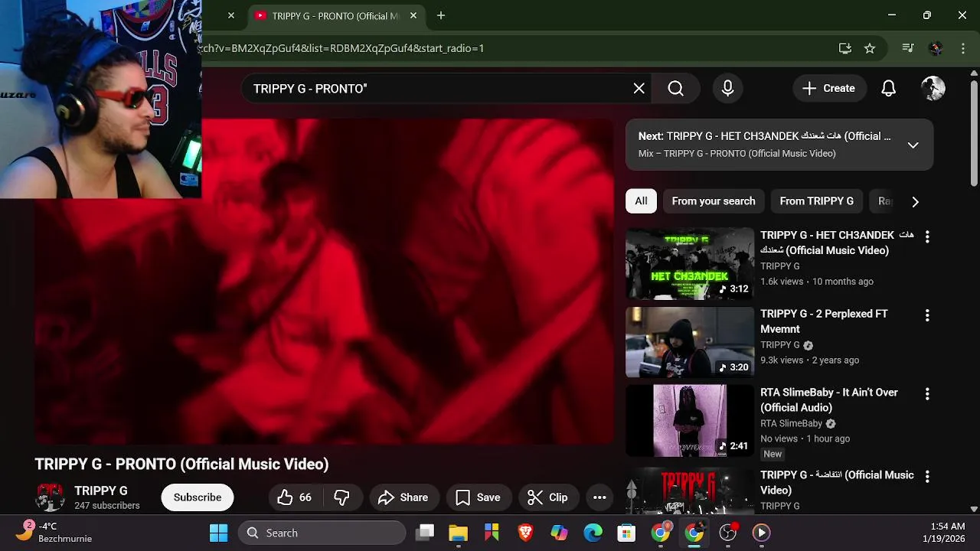Click the browser address bar URL
Screen dimensions: 980x551
pos(341,48)
